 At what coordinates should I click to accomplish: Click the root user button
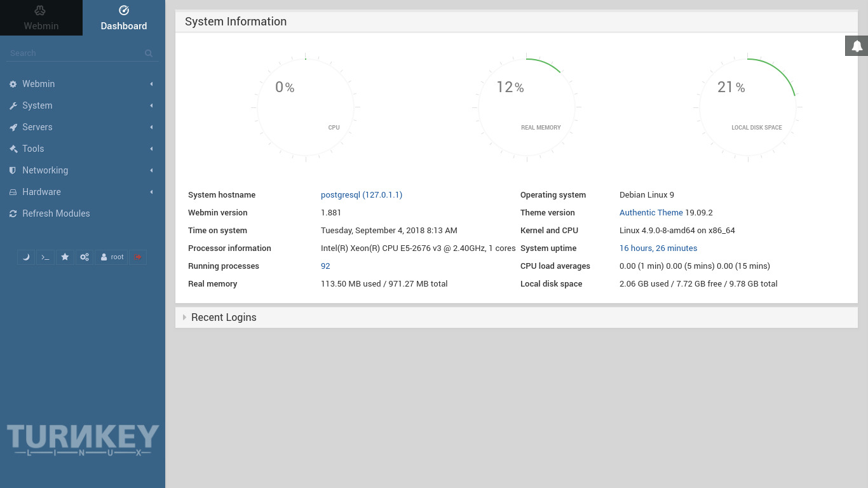112,257
